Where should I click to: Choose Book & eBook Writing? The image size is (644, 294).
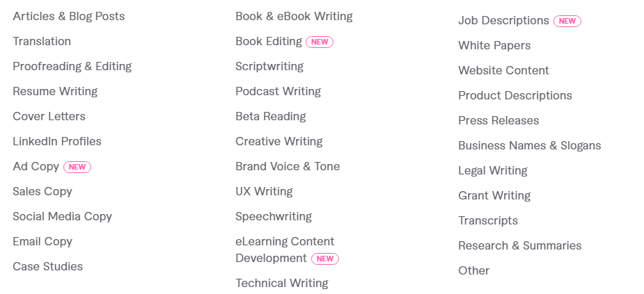(x=294, y=17)
